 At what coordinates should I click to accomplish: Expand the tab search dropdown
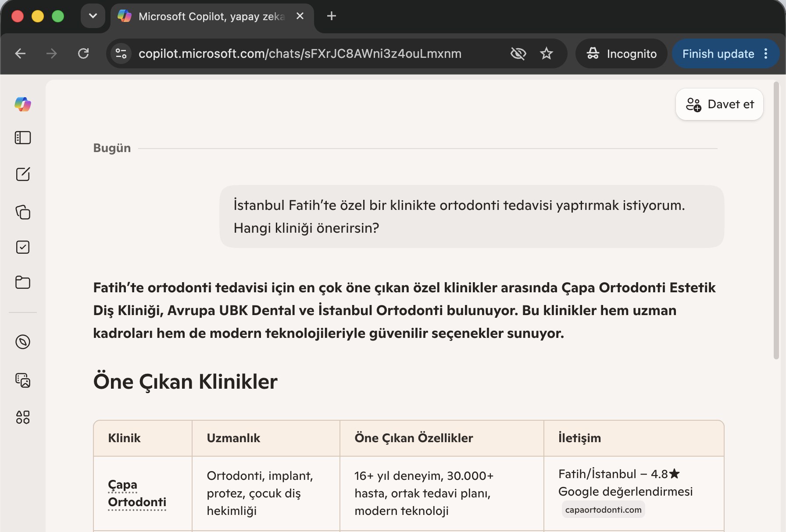(x=93, y=16)
